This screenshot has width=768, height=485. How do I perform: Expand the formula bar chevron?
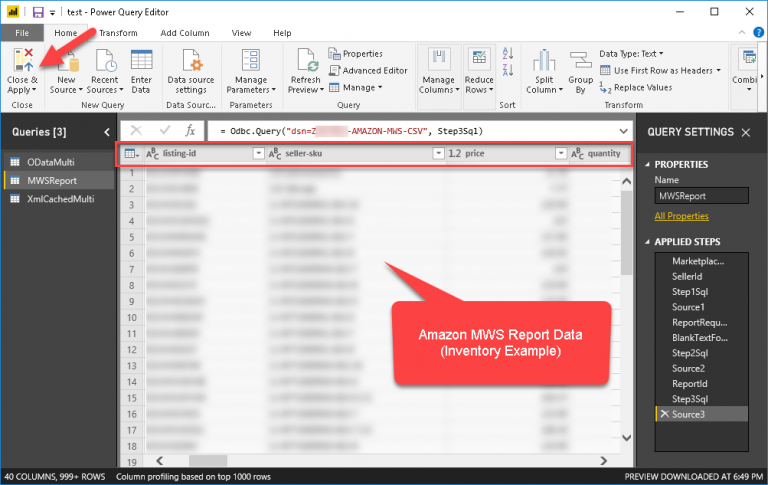624,131
